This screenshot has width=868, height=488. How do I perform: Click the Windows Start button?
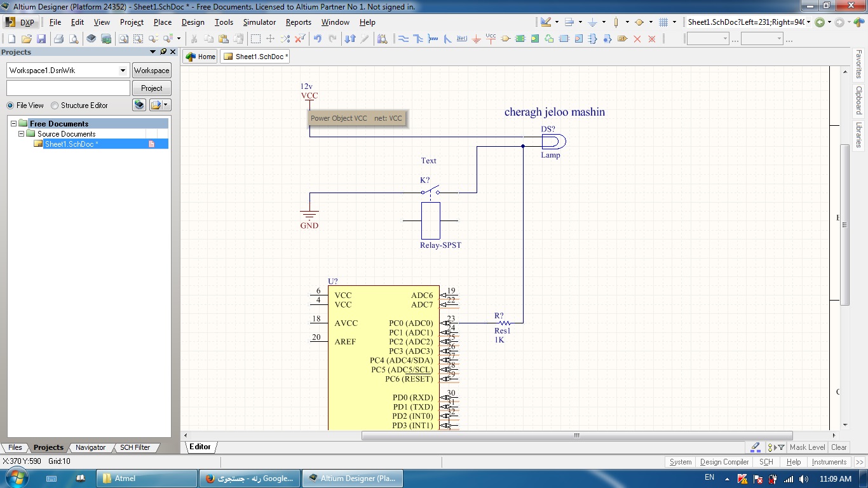[x=17, y=478]
